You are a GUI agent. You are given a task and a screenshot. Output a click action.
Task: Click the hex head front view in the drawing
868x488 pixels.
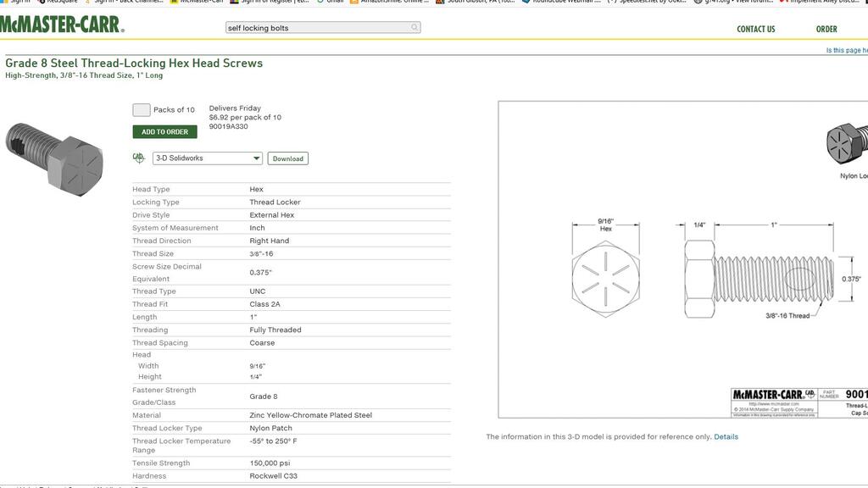pos(605,279)
